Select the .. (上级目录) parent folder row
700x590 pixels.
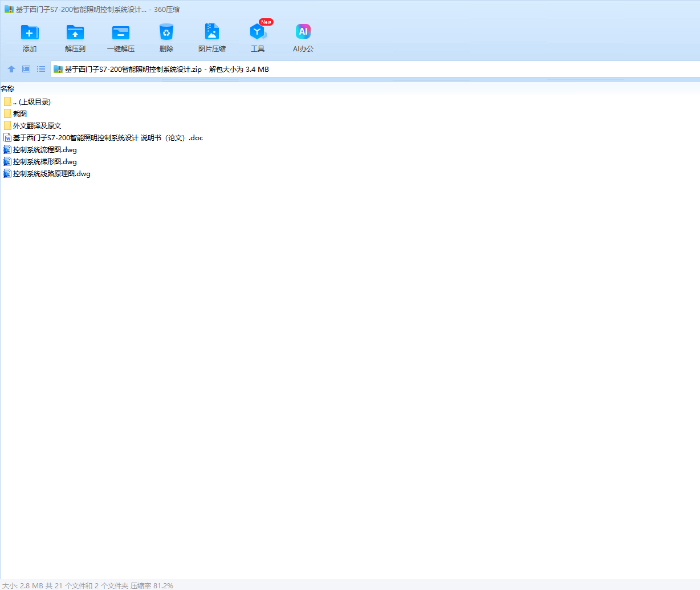tap(27, 102)
